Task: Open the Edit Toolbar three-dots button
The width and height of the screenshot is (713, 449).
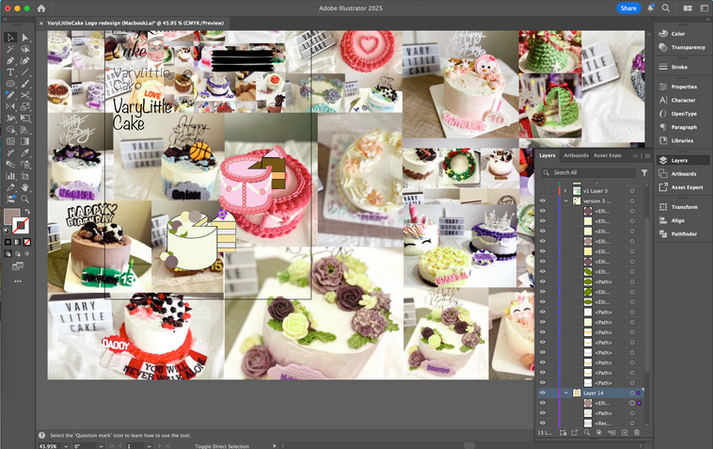Action: point(18,282)
